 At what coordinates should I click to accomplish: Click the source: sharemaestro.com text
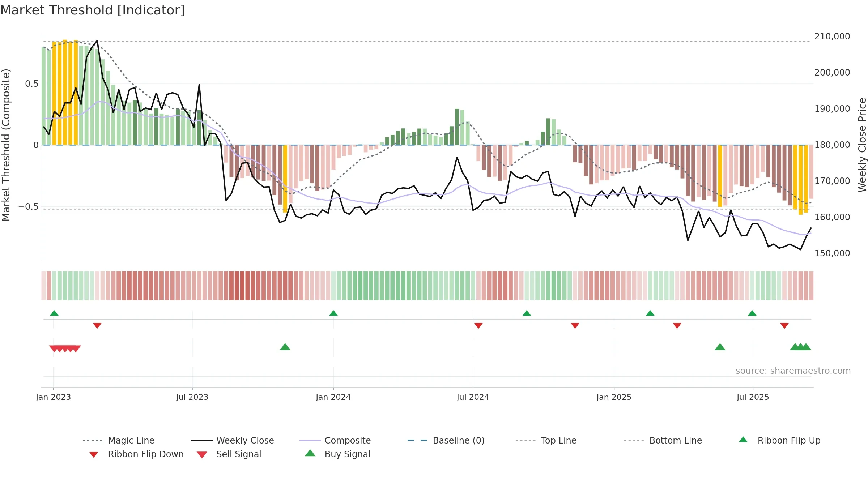point(793,371)
